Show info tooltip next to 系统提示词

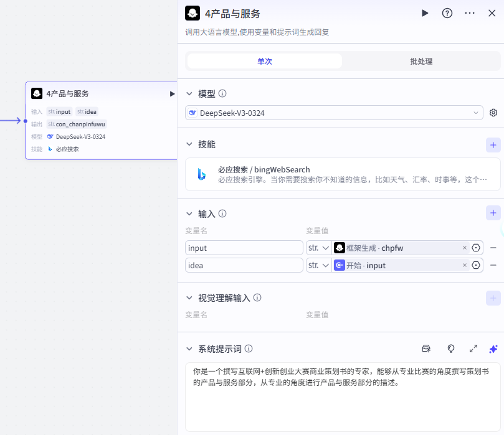point(249,348)
